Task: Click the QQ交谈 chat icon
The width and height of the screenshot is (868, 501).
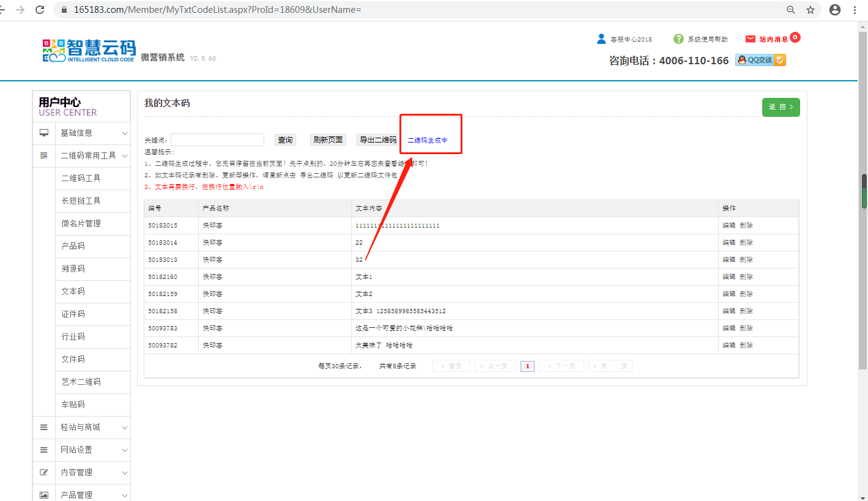Action: click(x=760, y=60)
